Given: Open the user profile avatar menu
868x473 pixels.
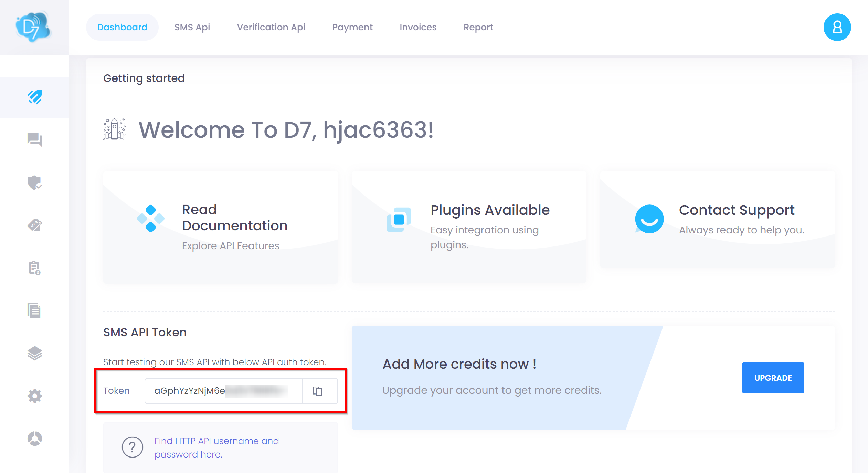Looking at the screenshot, I should (837, 27).
